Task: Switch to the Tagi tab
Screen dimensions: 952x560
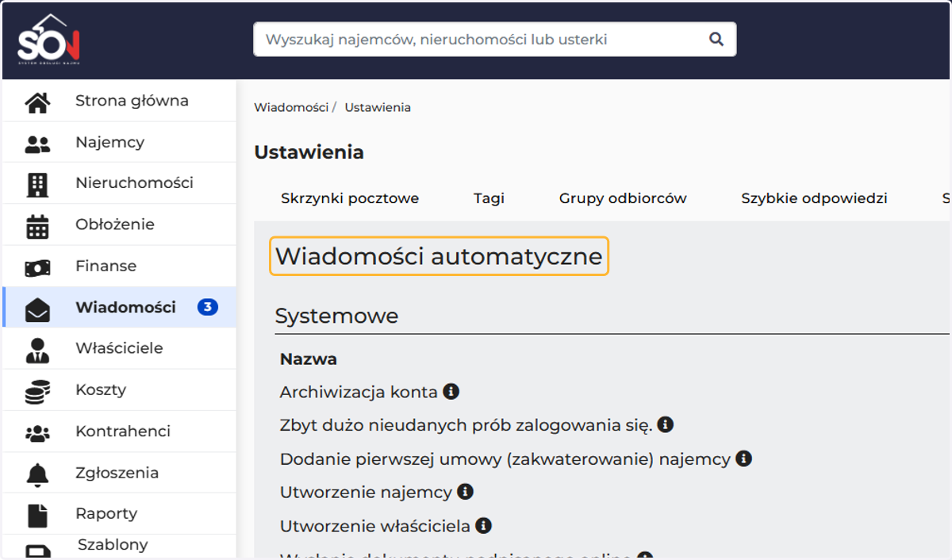Action: 489,198
